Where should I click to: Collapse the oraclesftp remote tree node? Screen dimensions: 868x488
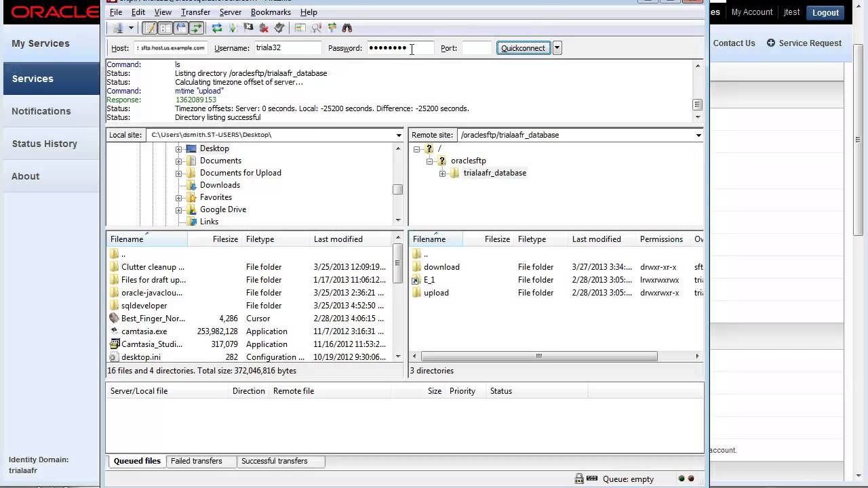pyautogui.click(x=429, y=161)
